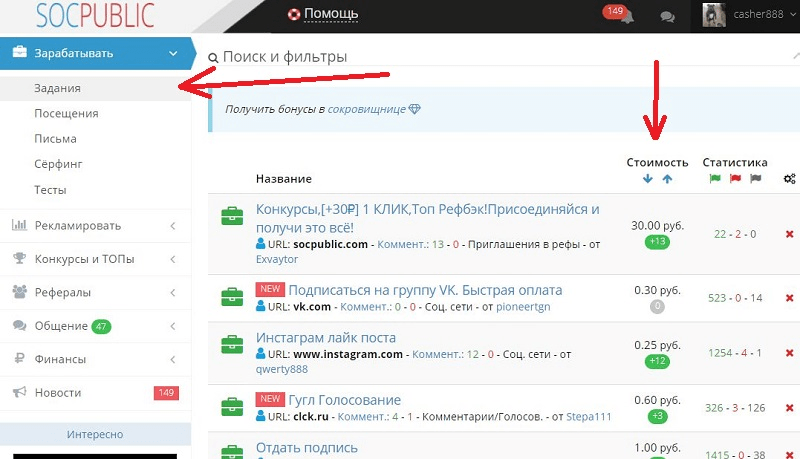Sort cost descending with the down arrow
This screenshot has height=459, width=800.
pyautogui.click(x=648, y=178)
